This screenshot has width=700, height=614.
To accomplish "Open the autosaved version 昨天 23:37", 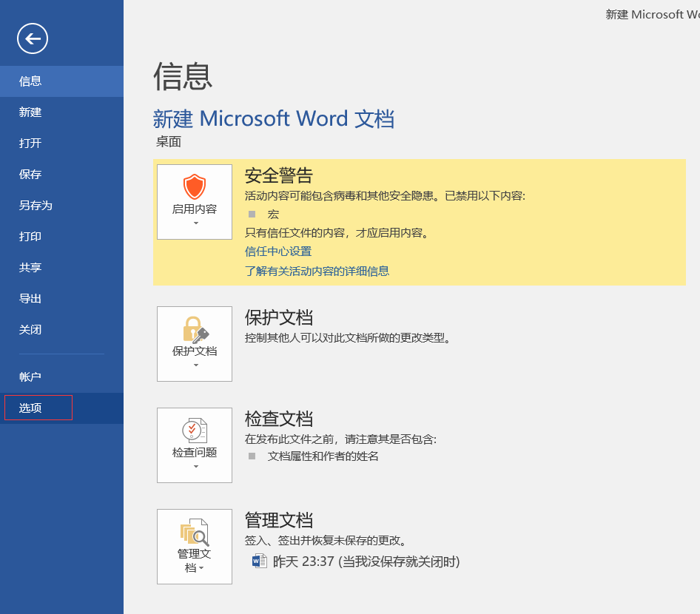I will click(356, 561).
